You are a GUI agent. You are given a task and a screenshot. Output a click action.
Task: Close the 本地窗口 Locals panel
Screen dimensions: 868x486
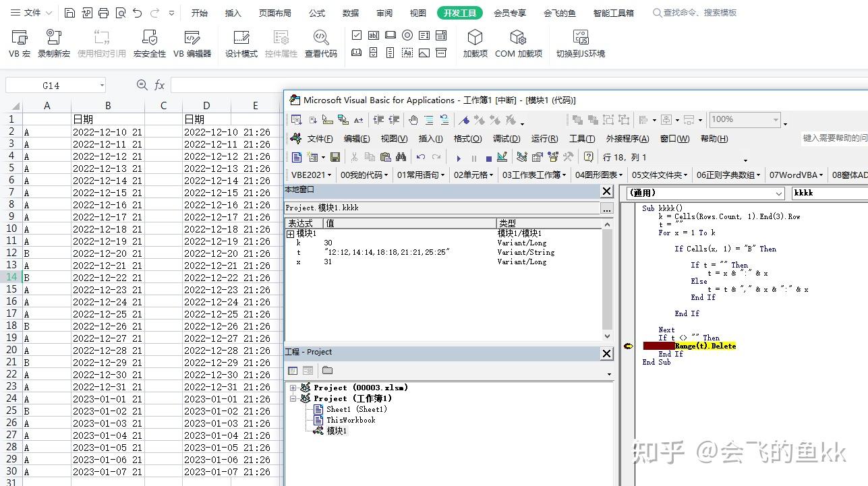point(606,191)
